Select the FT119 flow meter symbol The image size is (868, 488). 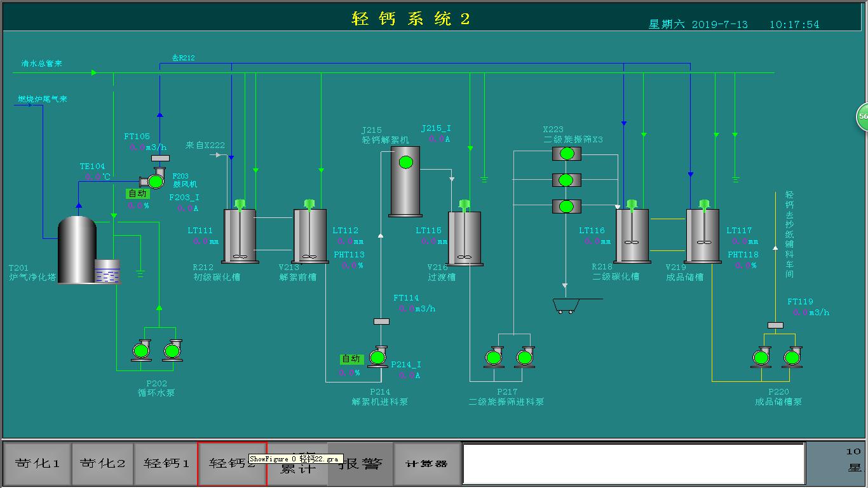click(x=775, y=325)
